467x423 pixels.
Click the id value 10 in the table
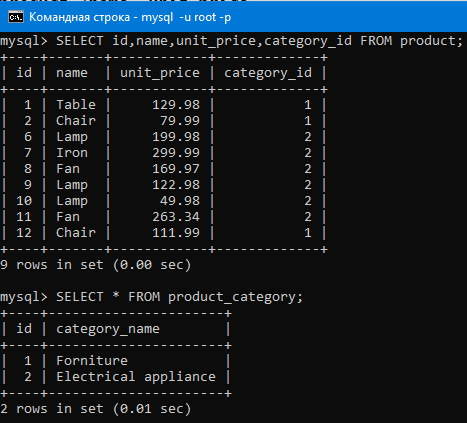(x=24, y=201)
